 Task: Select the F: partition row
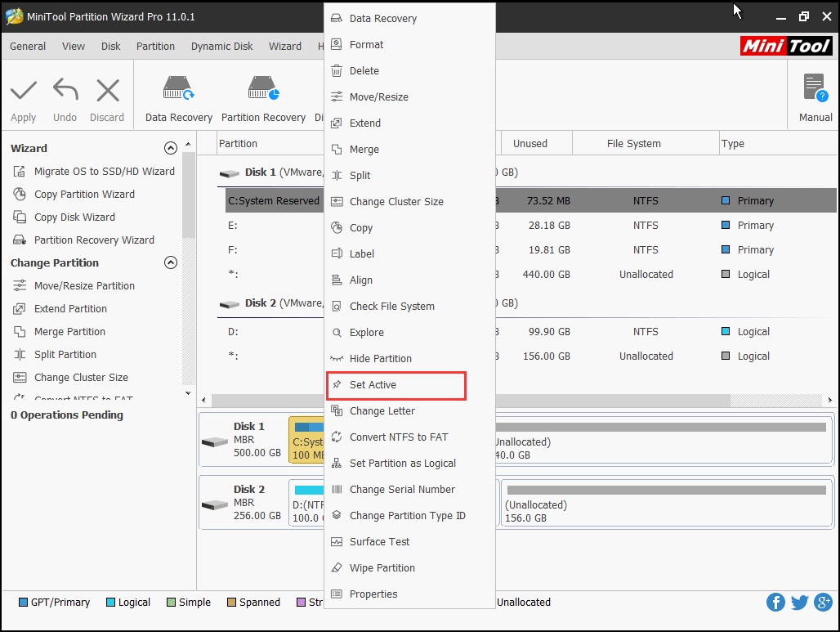(x=530, y=250)
